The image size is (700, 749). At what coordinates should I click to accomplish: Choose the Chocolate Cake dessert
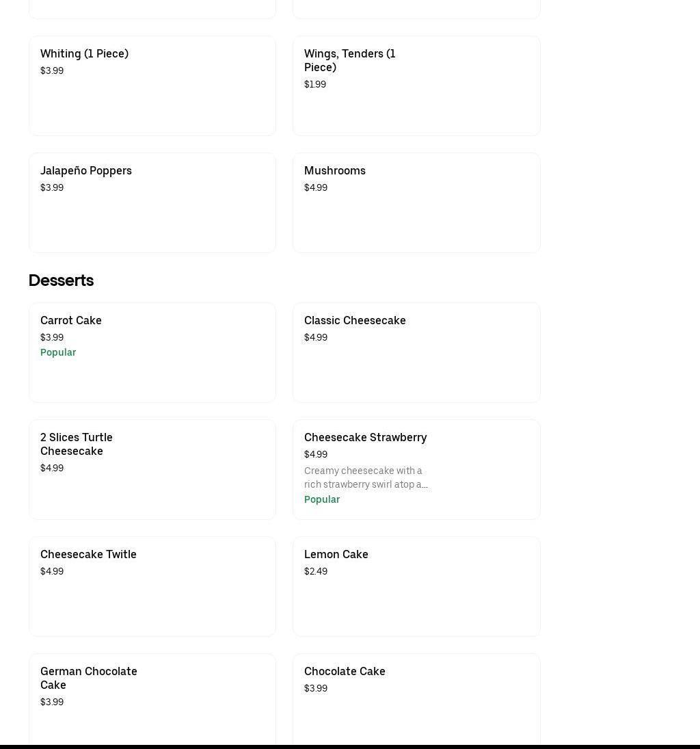pos(416,699)
